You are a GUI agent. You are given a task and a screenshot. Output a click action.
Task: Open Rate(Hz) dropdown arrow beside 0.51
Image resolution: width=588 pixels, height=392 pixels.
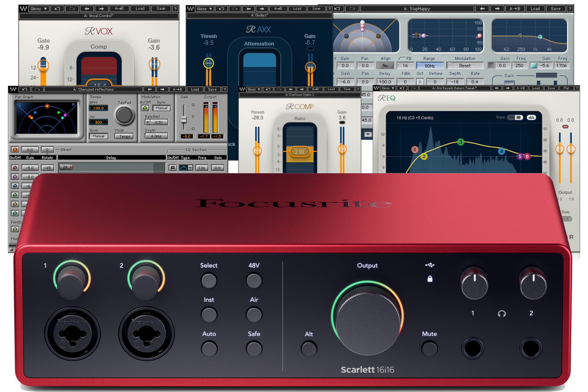coord(148,122)
